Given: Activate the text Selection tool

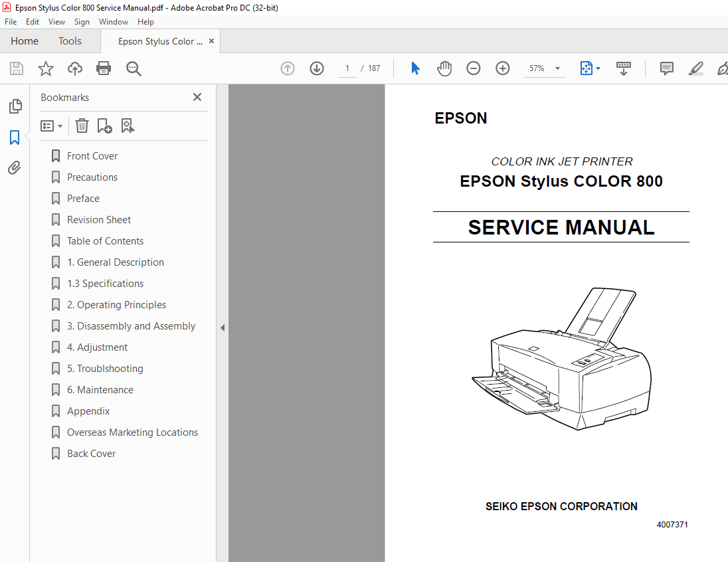Looking at the screenshot, I should [414, 68].
